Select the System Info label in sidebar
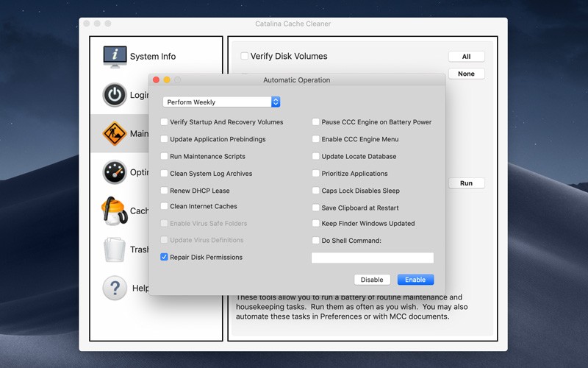The width and height of the screenshot is (588, 368). point(153,57)
